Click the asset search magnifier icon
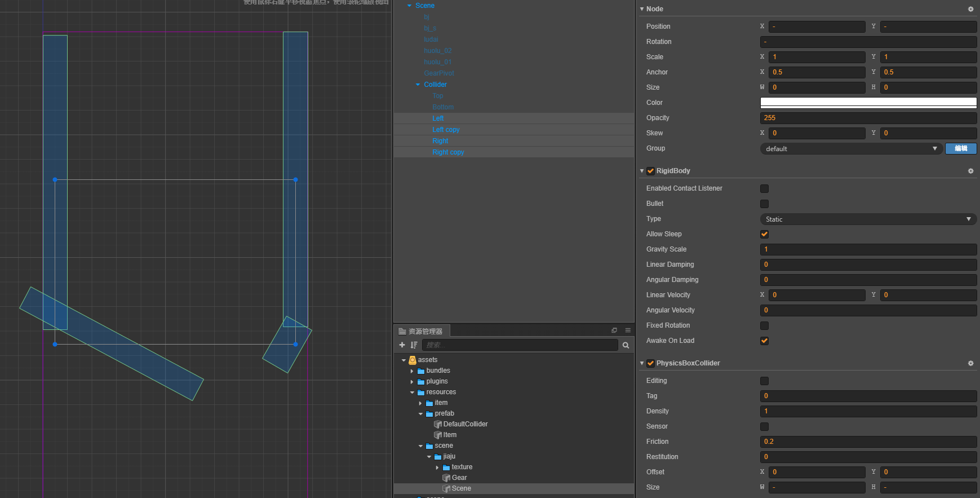980x498 pixels. point(626,345)
